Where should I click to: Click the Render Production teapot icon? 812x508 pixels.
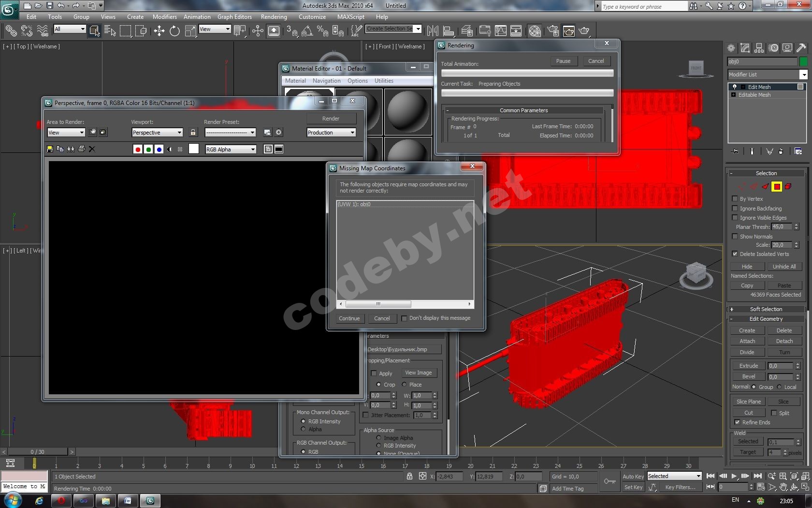click(x=584, y=31)
